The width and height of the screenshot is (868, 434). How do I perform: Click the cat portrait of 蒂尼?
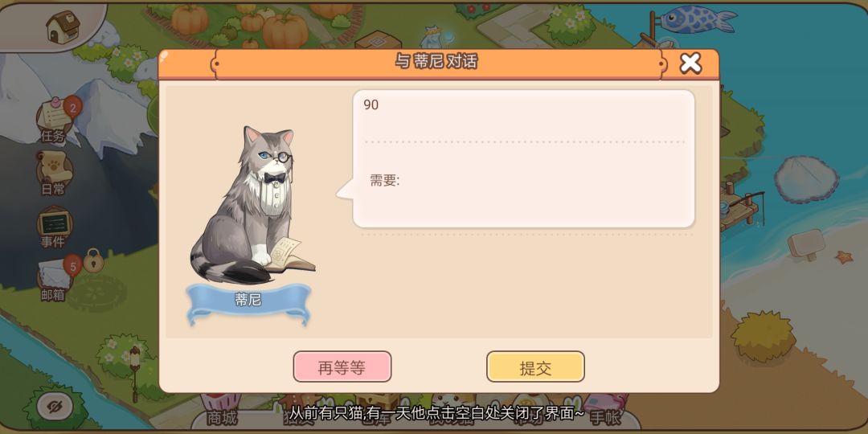click(x=252, y=205)
